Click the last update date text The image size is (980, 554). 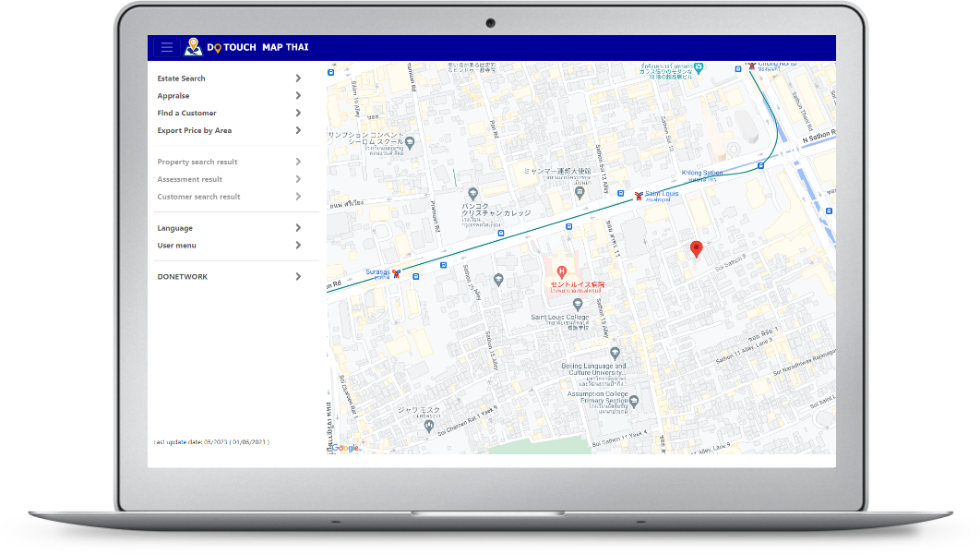[212, 441]
